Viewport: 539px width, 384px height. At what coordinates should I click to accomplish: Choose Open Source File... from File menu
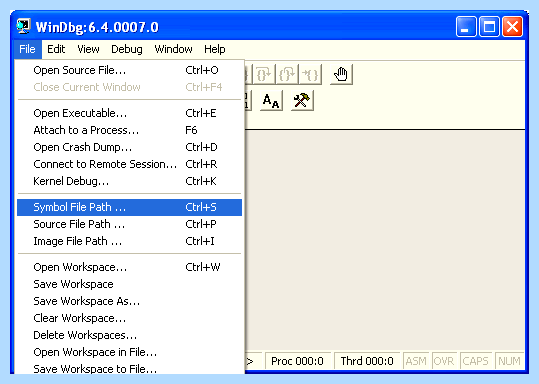129,70
